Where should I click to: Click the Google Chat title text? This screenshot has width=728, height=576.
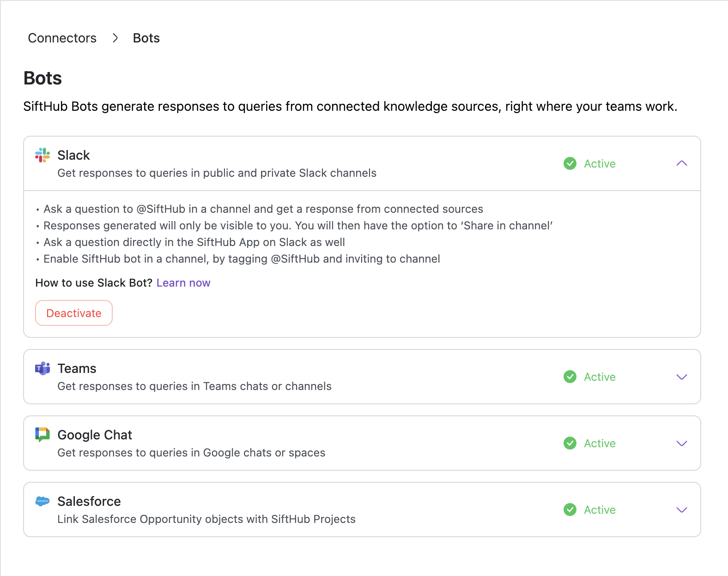tap(95, 435)
